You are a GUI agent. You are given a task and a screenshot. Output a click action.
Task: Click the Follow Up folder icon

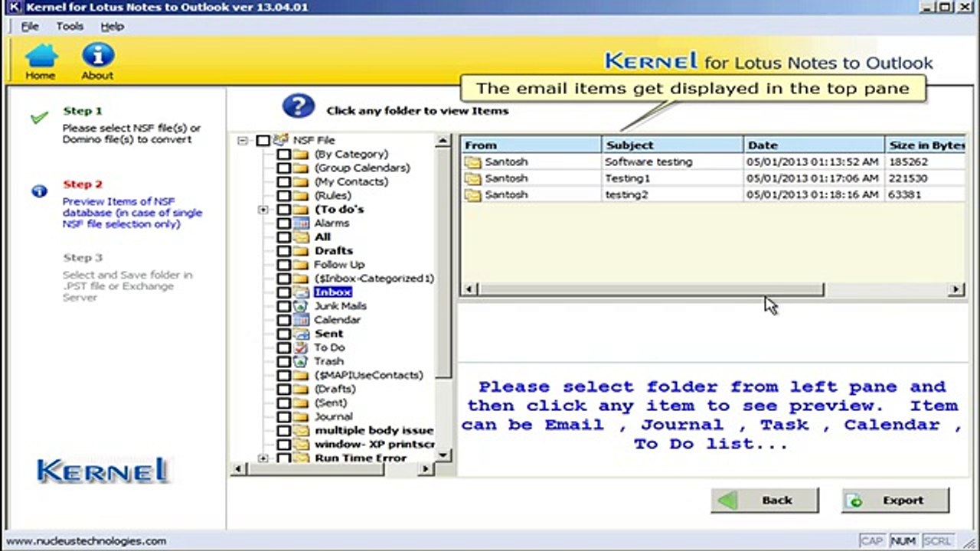click(x=301, y=264)
